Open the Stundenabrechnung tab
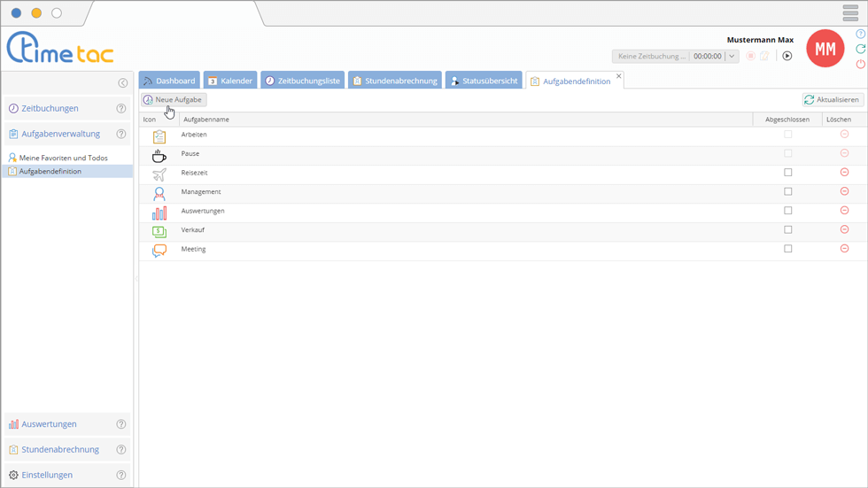Image resolution: width=868 pixels, height=488 pixels. coord(395,81)
